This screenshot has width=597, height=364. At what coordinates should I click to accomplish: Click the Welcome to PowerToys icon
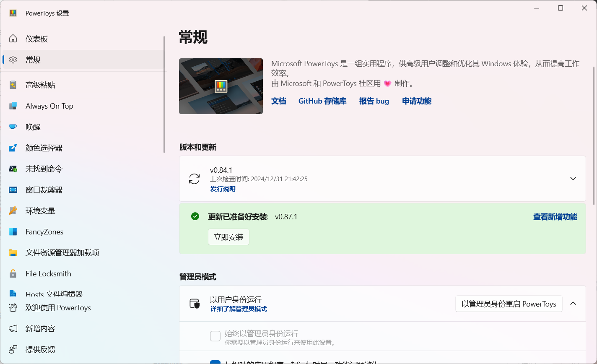tap(13, 307)
